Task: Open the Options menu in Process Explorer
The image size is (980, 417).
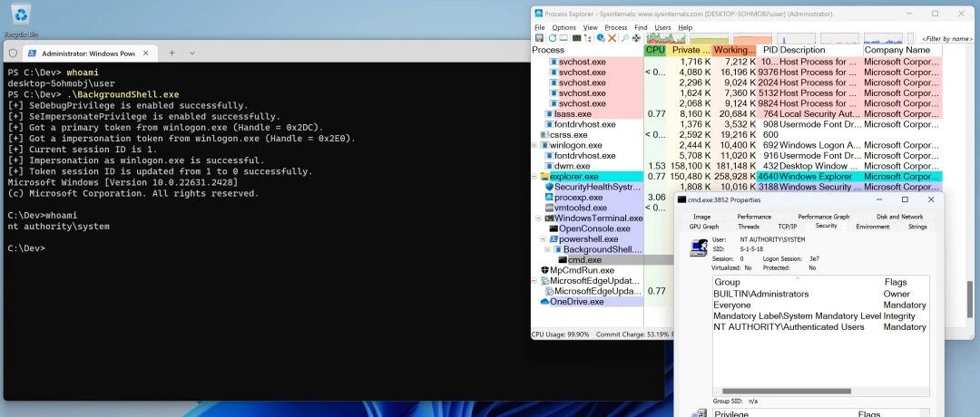Action: point(563,27)
